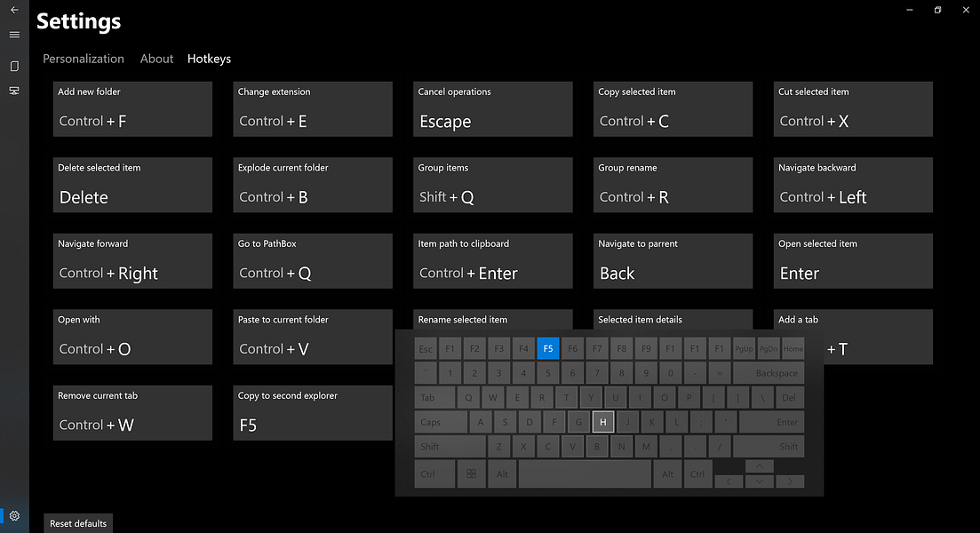Click the Esc key on the keyboard
This screenshot has width=980, height=533.
click(x=426, y=348)
